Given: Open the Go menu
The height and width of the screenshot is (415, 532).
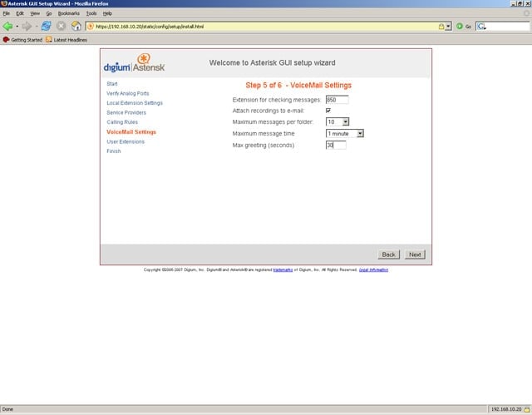Looking at the screenshot, I should [49, 13].
